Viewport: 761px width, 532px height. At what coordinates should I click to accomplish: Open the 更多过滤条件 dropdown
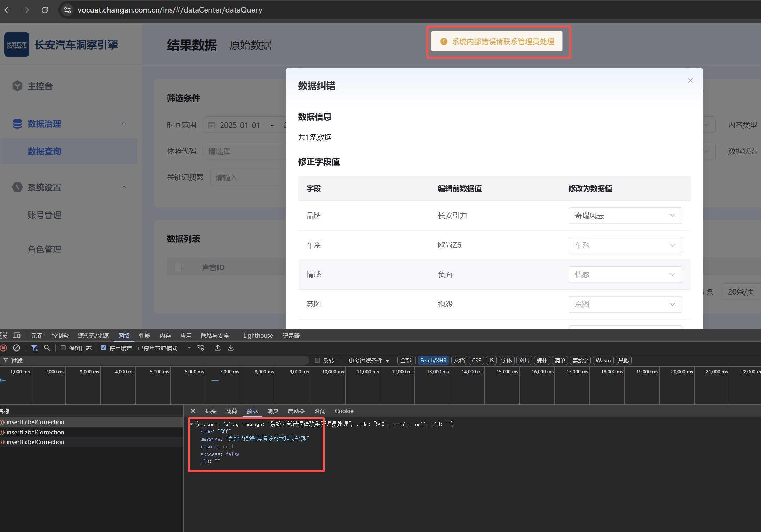pyautogui.click(x=368, y=361)
